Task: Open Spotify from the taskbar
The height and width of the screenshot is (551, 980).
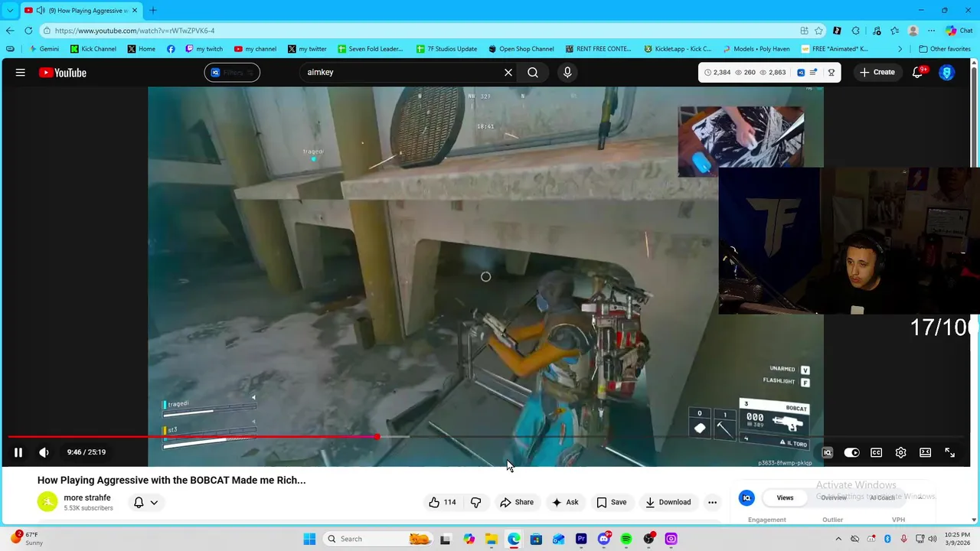Action: 626,539
